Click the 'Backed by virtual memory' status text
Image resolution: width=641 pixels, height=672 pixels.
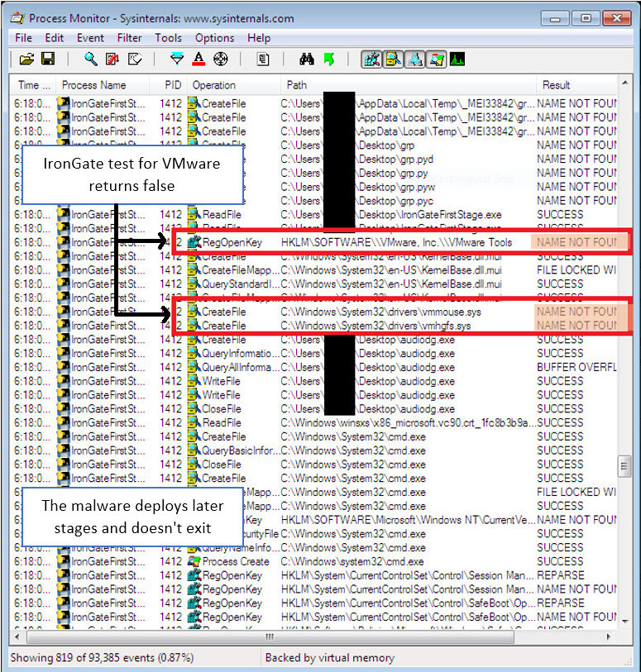(330, 658)
